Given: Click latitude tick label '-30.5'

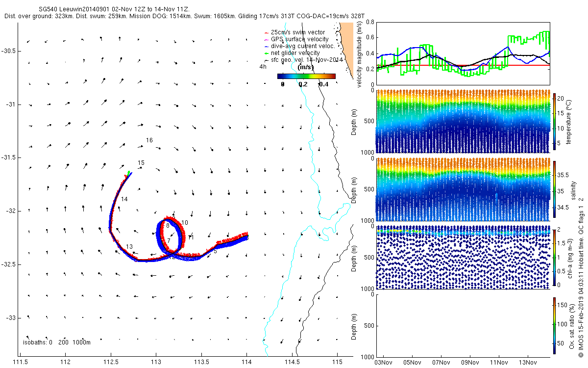Looking at the screenshot, I should click(9, 51).
